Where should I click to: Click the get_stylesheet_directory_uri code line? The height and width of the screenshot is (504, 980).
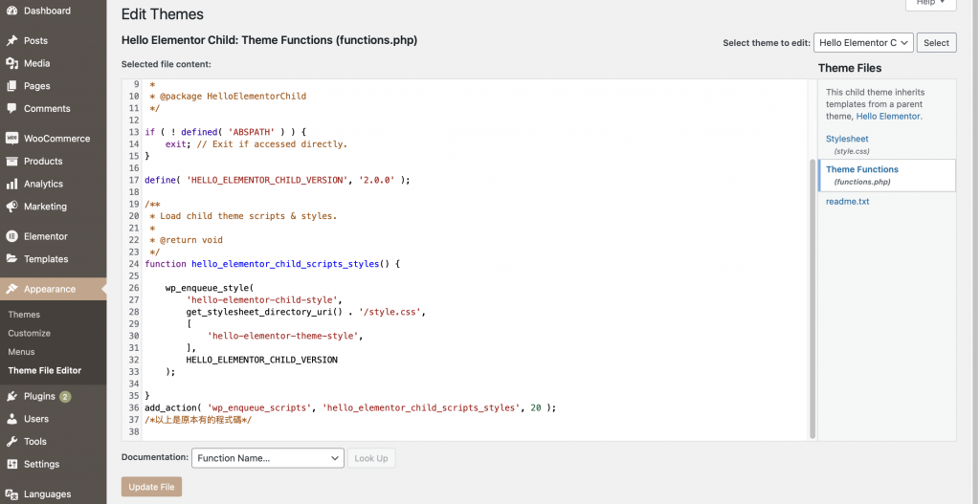(x=305, y=312)
